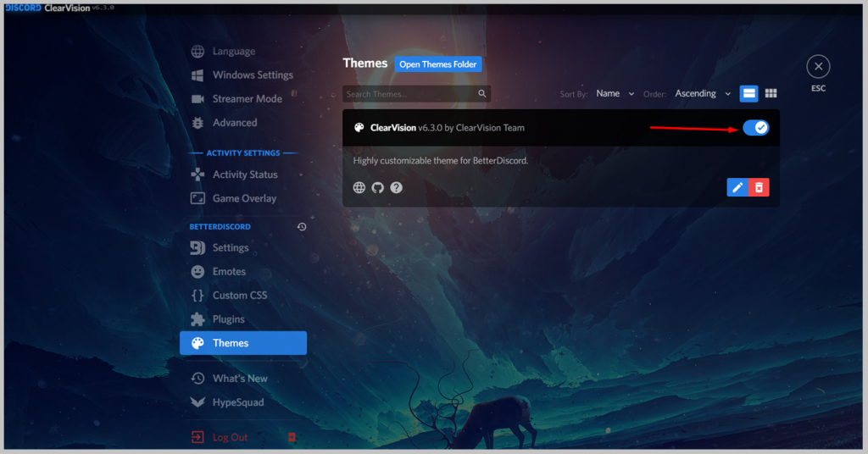868x454 pixels.
Task: Click the HypeSquad emblem icon
Action: pos(198,402)
